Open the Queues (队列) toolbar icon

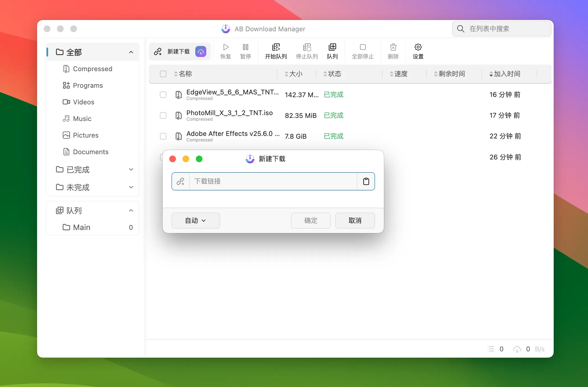coord(332,47)
